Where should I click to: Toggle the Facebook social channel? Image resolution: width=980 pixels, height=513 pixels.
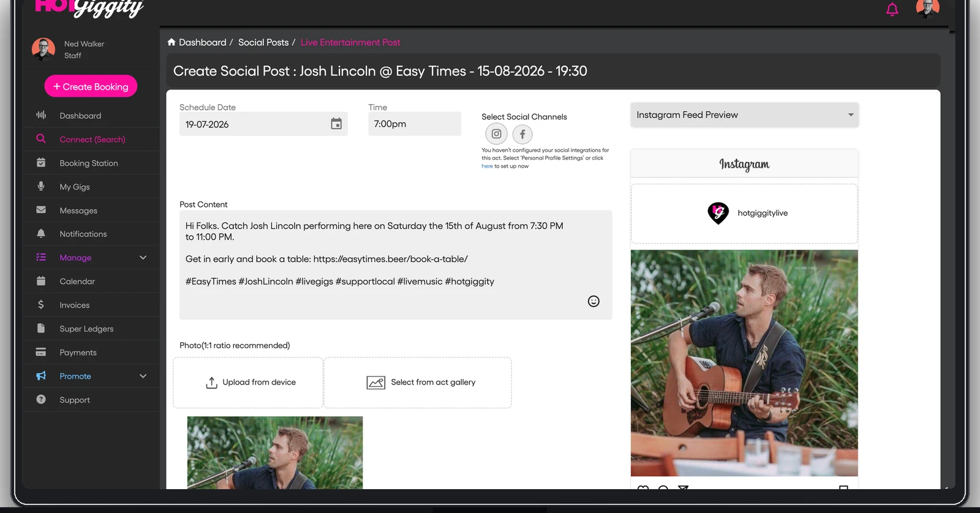(x=522, y=134)
